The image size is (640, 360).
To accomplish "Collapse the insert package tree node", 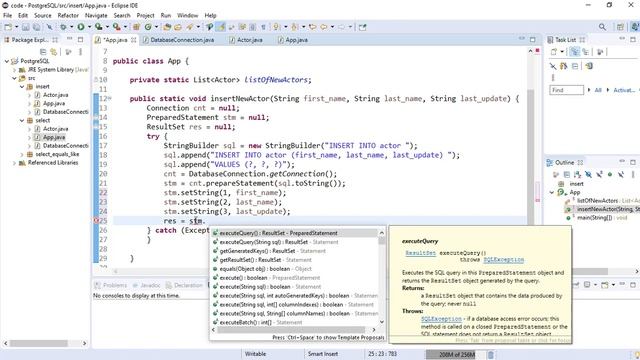I will (22, 87).
